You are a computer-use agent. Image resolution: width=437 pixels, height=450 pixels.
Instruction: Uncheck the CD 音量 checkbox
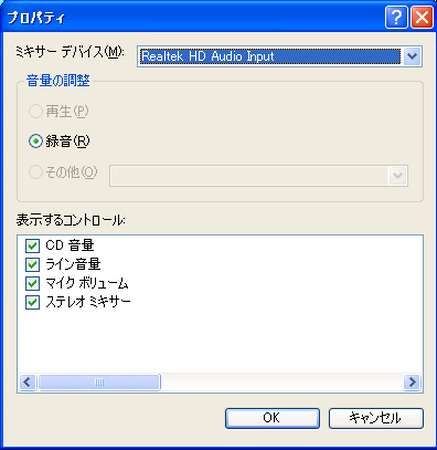coord(32,246)
